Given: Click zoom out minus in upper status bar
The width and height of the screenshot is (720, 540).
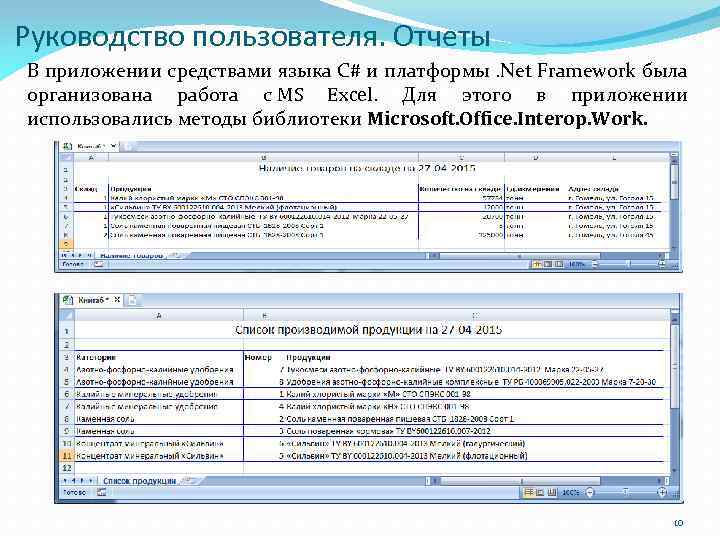Looking at the screenshot, I should (x=595, y=264).
